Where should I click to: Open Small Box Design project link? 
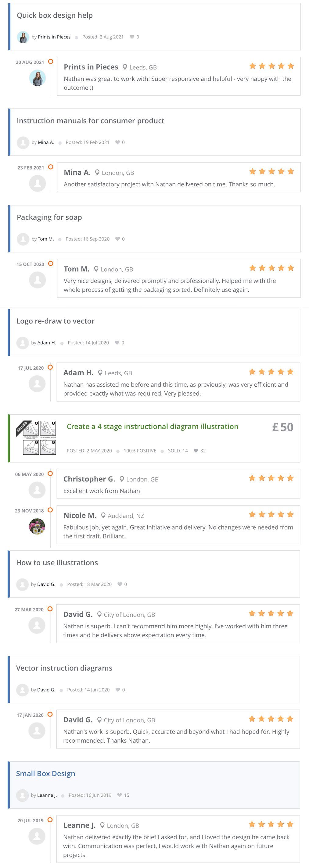(45, 773)
